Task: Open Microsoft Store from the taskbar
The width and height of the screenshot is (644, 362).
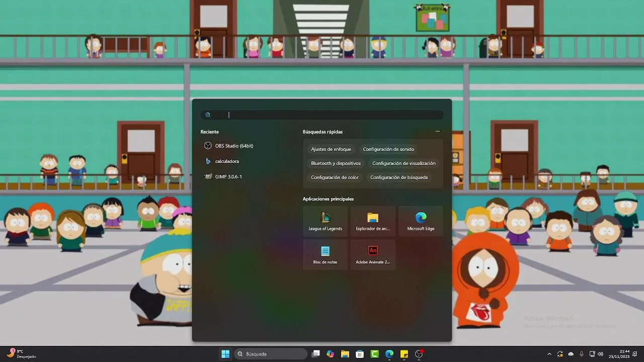Action: pos(360,354)
